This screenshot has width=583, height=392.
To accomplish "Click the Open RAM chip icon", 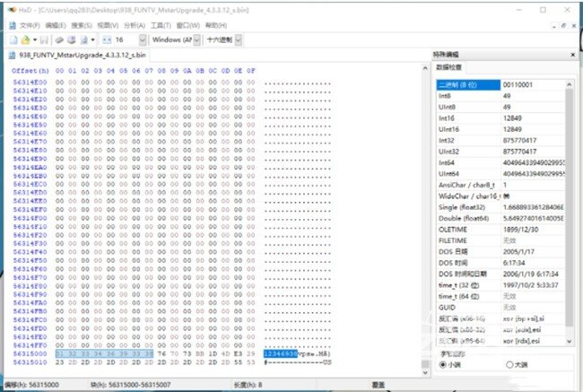I will [71, 40].
